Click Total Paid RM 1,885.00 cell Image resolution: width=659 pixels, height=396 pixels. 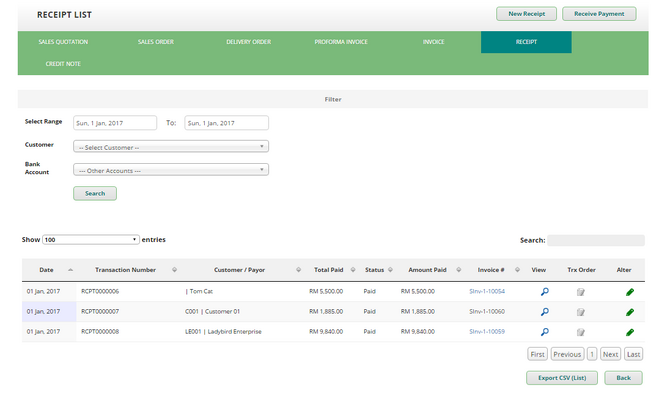click(x=326, y=312)
